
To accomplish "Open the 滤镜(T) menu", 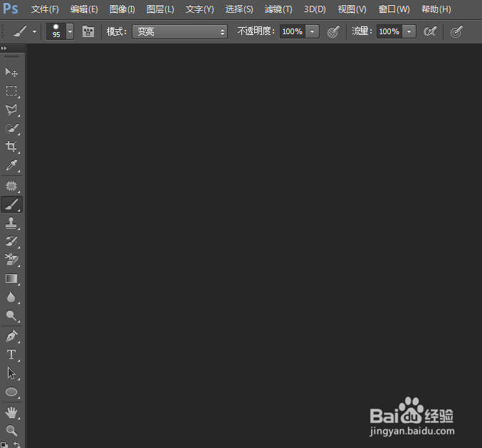I will tap(278, 9).
